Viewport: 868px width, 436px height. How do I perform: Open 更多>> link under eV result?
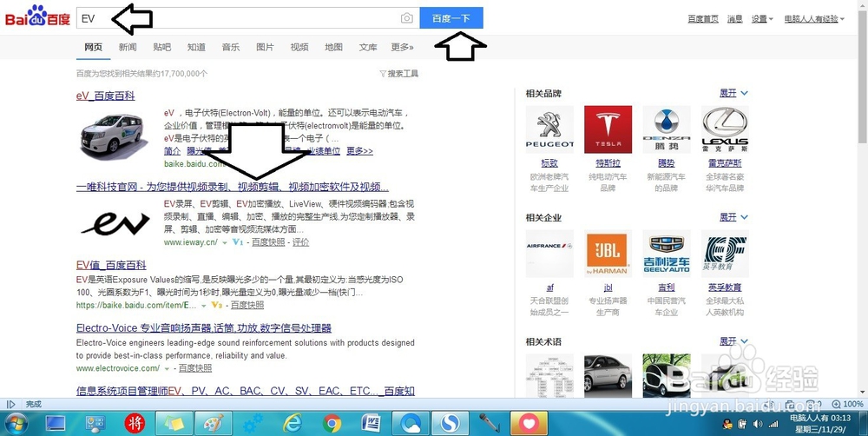coord(360,150)
